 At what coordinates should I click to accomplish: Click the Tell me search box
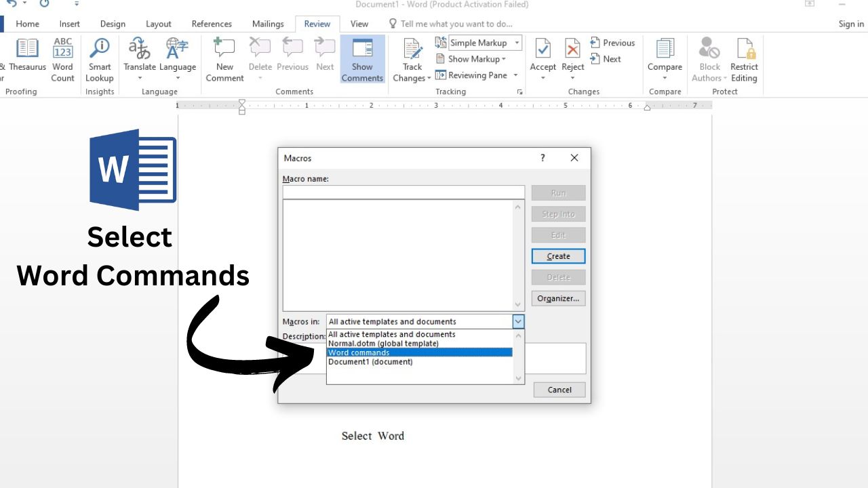(x=451, y=24)
